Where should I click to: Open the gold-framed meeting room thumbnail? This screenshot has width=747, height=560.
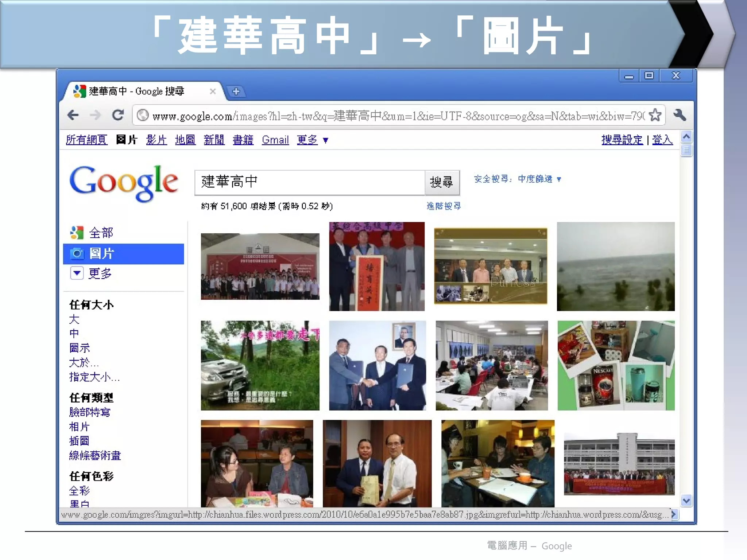[x=491, y=266]
